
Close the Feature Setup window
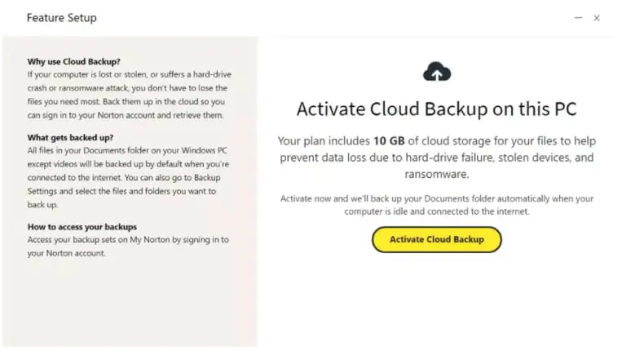(x=597, y=17)
